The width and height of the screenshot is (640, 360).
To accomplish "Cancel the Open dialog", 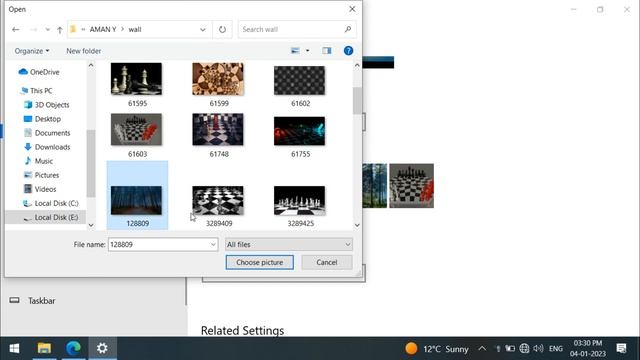I will (327, 262).
